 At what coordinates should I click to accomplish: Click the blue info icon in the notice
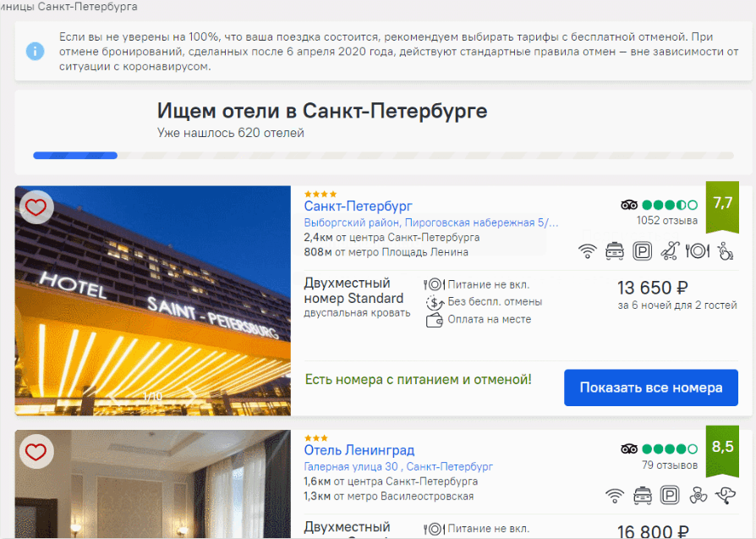(36, 51)
